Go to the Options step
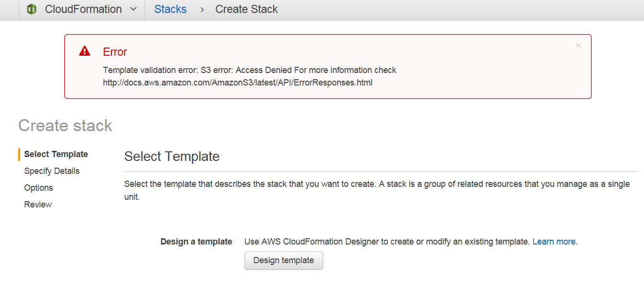644x281 pixels. pyautogui.click(x=38, y=188)
